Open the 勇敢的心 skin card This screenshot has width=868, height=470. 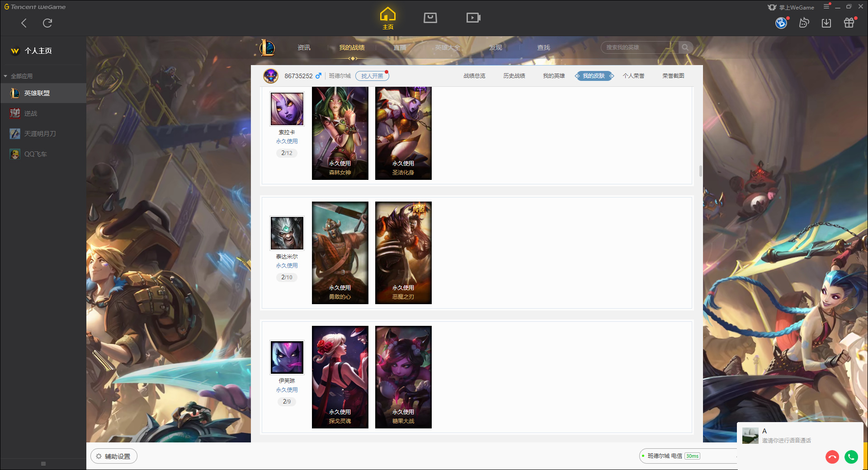point(340,253)
